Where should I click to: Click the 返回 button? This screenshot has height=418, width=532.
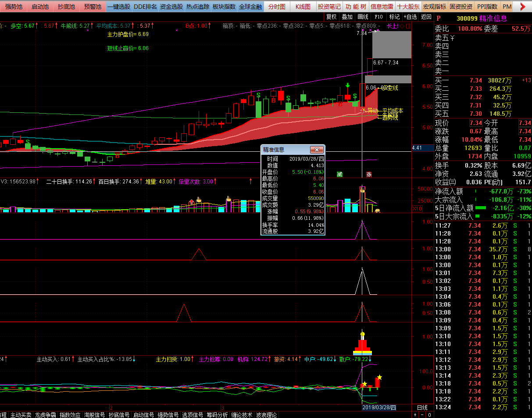426,17
